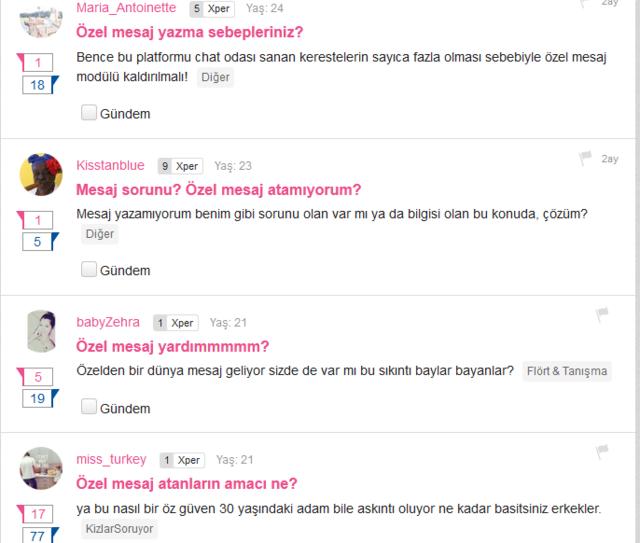This screenshot has height=543, width=640.
Task: Open question 'Özel mesaj yazma sebepleriniz?'
Action: [189, 32]
